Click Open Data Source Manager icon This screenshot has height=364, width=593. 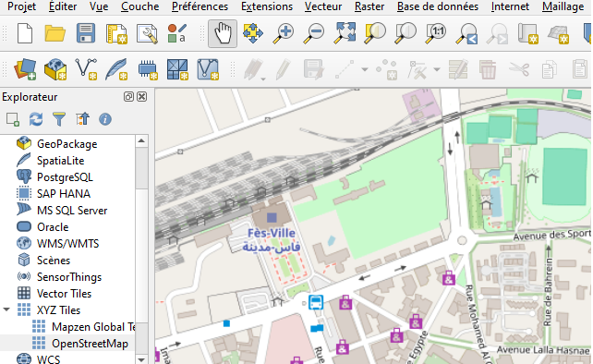coord(25,69)
